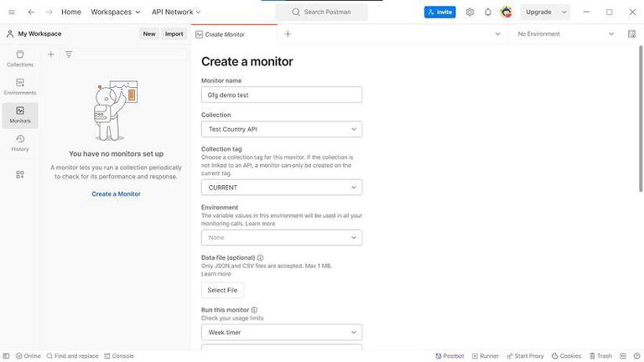Open Cookies from status bar
This screenshot has width=644, height=362.
[566, 356]
